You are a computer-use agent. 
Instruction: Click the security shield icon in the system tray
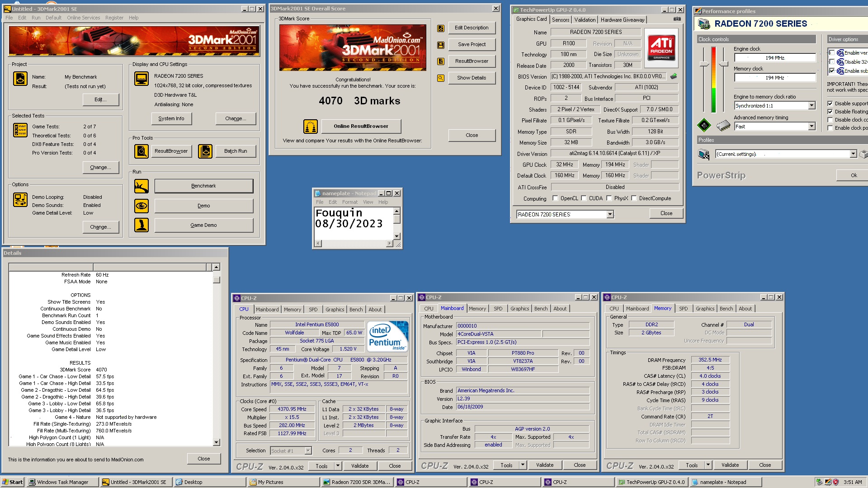point(835,482)
